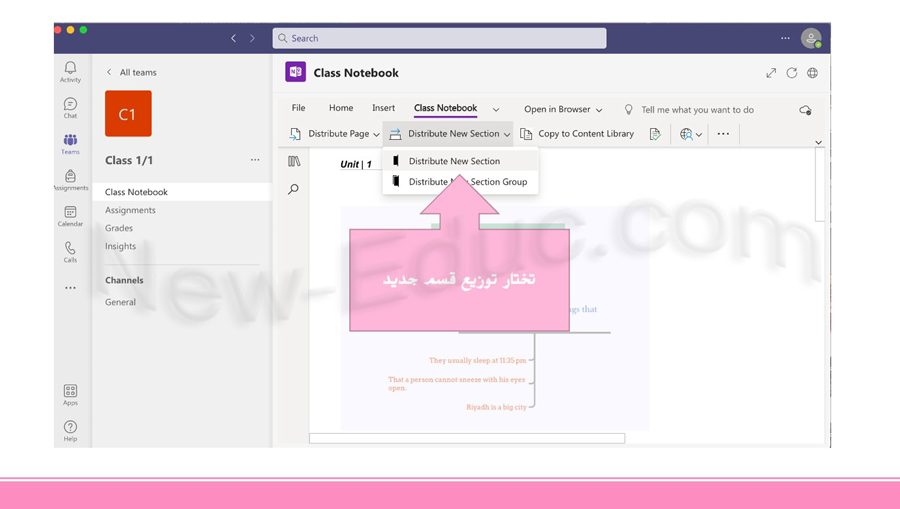Expand the tab to full screen

tap(771, 73)
